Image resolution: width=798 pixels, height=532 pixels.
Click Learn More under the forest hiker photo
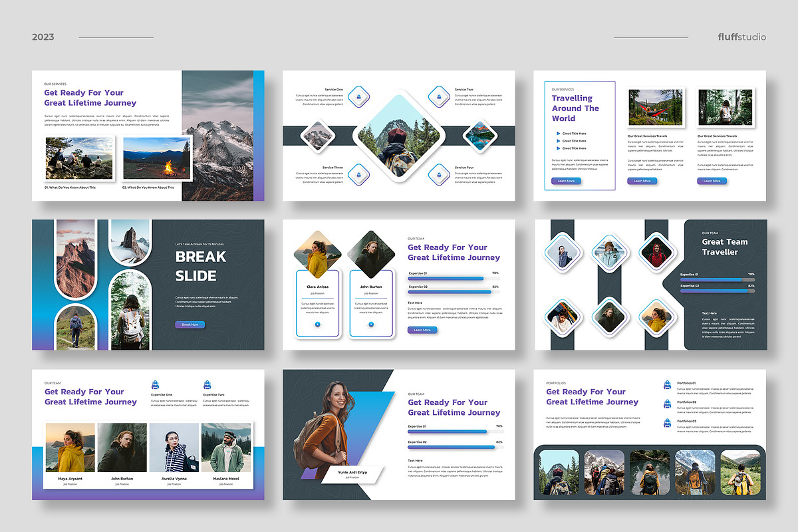pos(712,181)
